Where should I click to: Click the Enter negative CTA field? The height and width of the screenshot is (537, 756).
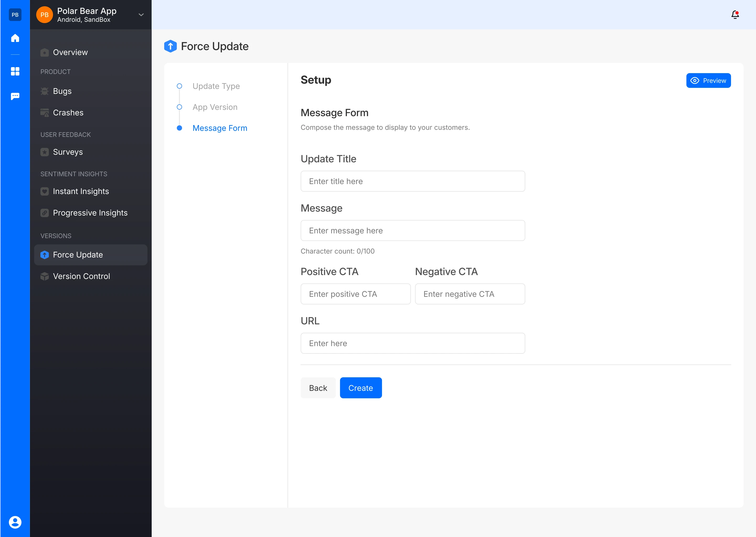(x=470, y=294)
